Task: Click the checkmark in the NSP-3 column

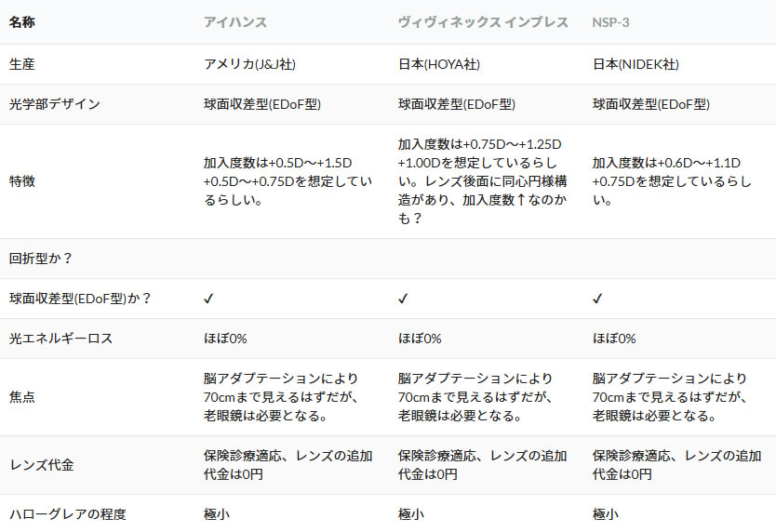Action: [x=598, y=299]
